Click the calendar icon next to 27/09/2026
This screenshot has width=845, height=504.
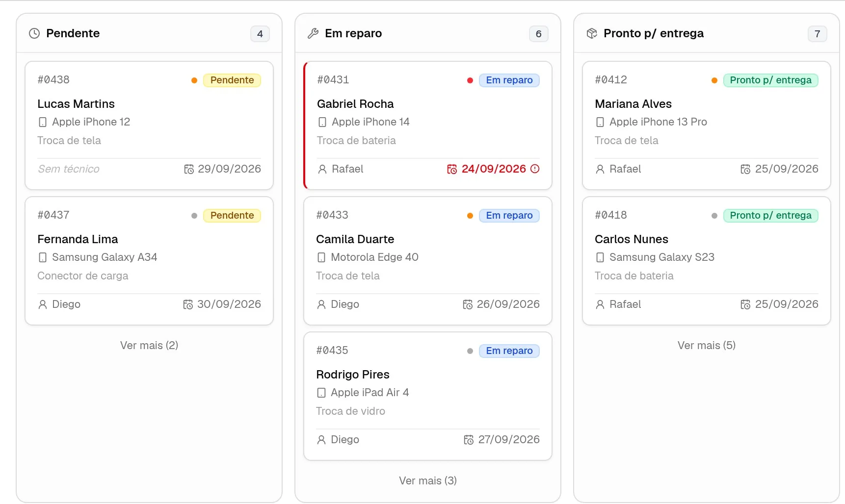click(x=469, y=440)
